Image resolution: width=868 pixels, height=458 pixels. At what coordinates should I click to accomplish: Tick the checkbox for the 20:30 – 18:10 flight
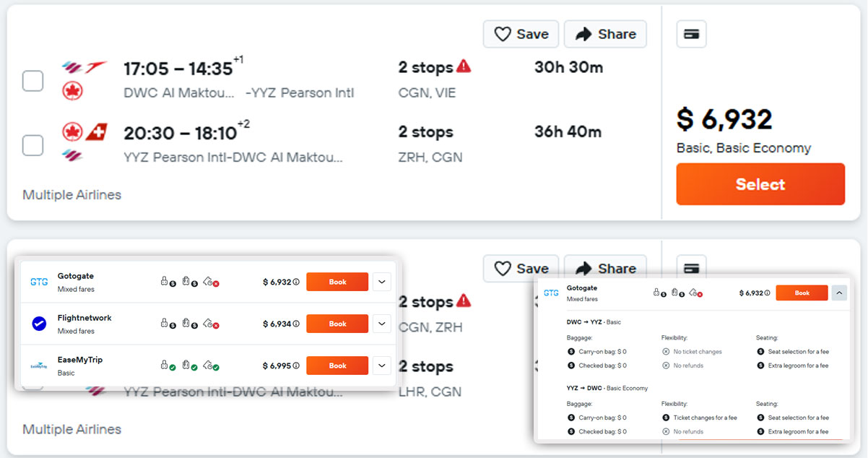pyautogui.click(x=32, y=145)
